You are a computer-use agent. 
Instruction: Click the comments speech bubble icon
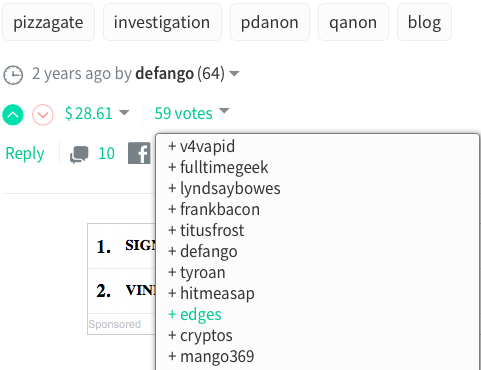click(x=79, y=154)
